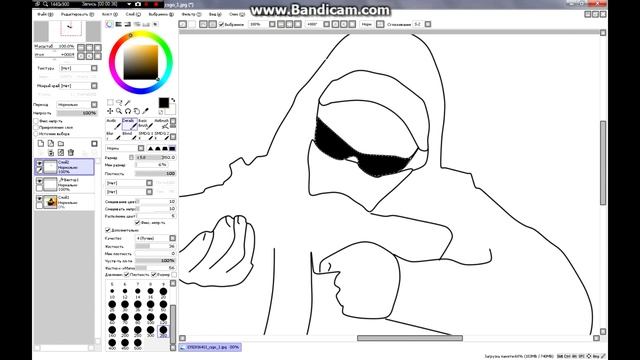
Task: Create a new linework vector layer
Action: [x=51, y=143]
